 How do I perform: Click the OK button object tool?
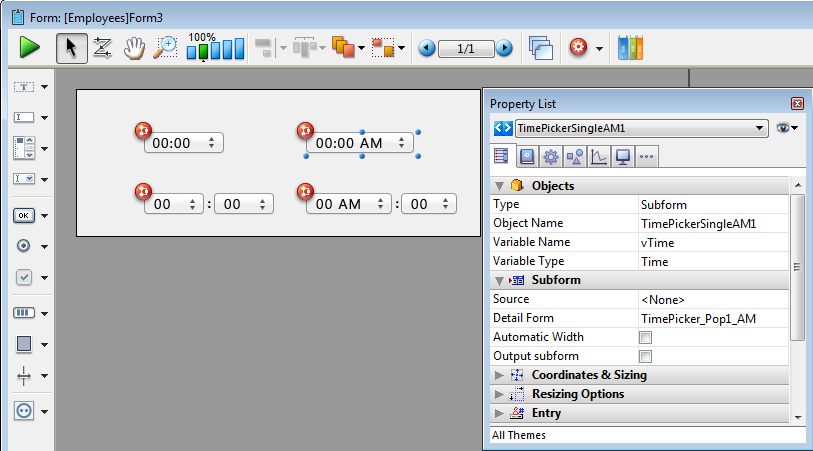24,215
